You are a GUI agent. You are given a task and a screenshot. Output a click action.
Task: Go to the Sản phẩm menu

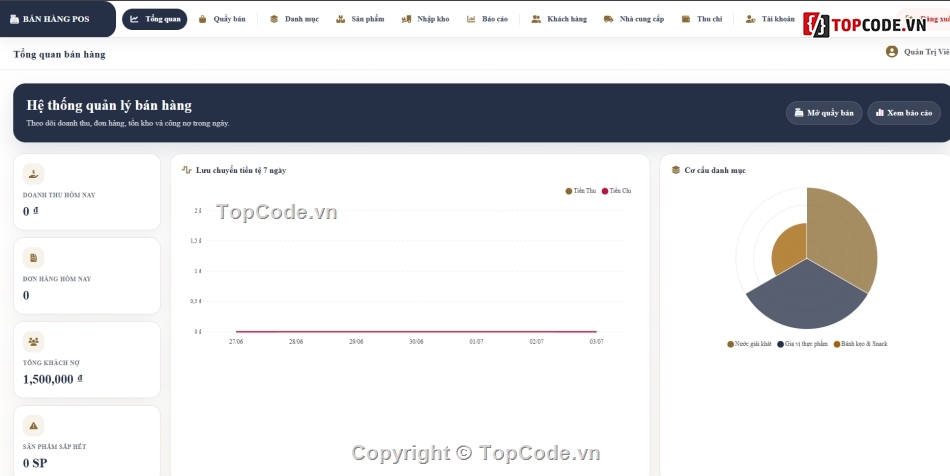[x=360, y=19]
